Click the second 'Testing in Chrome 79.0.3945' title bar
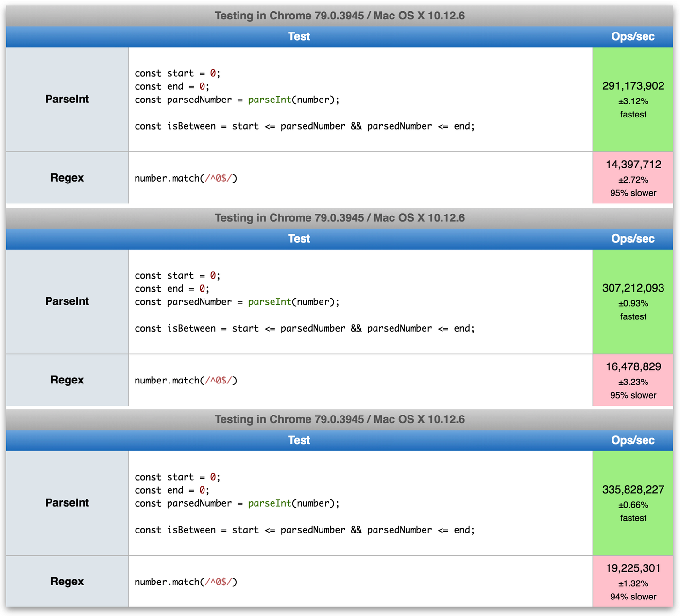The image size is (680, 616). pyautogui.click(x=340, y=218)
